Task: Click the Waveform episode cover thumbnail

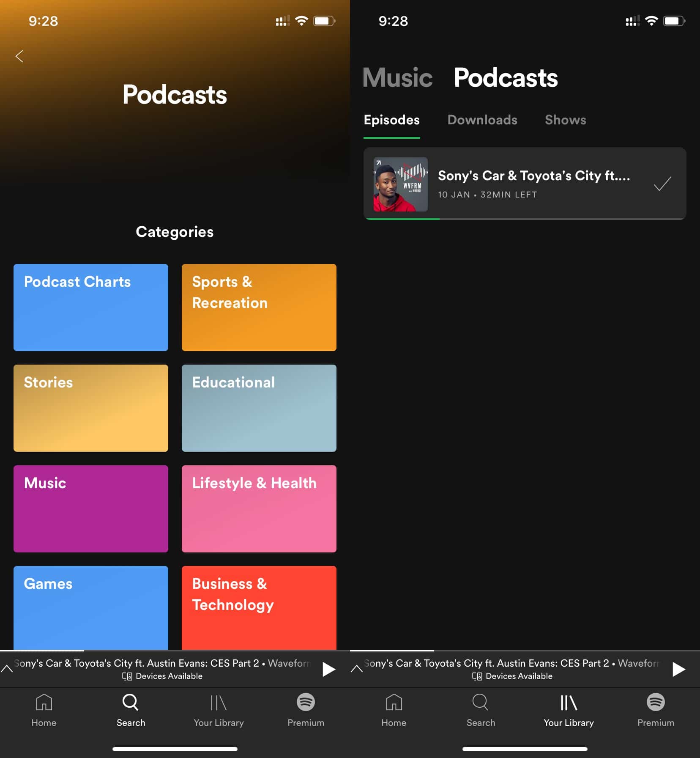Action: (400, 184)
